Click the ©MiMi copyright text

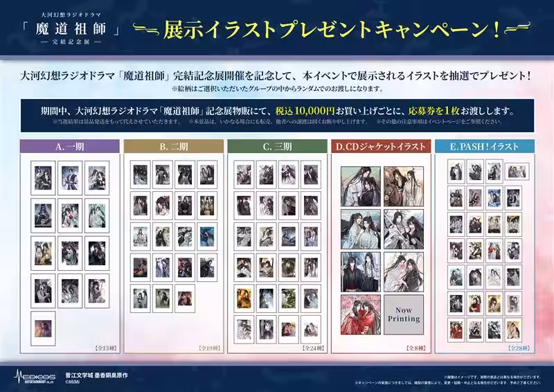(x=75, y=382)
